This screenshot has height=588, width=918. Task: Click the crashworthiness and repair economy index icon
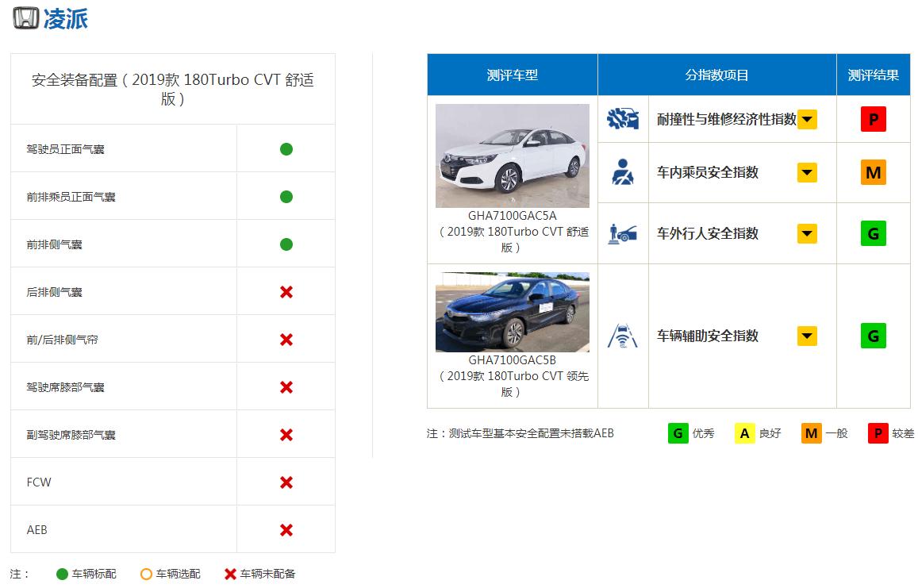coord(623,119)
